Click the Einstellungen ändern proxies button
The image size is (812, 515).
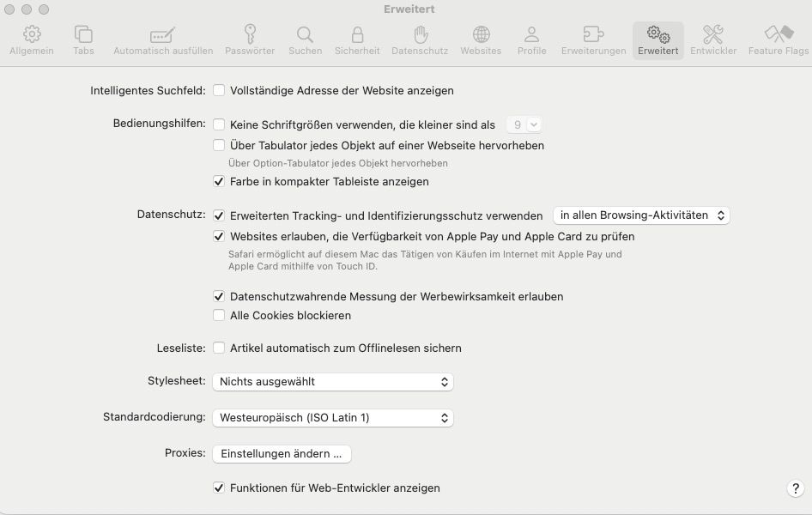coord(282,454)
